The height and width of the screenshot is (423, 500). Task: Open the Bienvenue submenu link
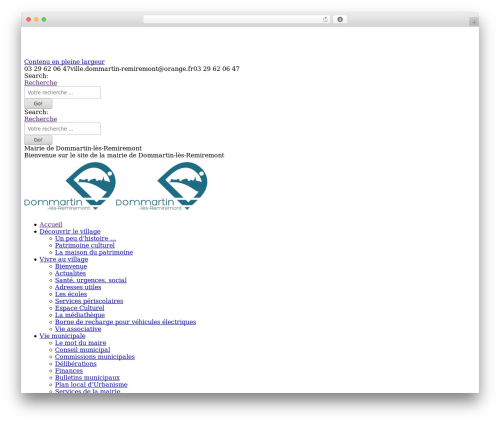71,267
